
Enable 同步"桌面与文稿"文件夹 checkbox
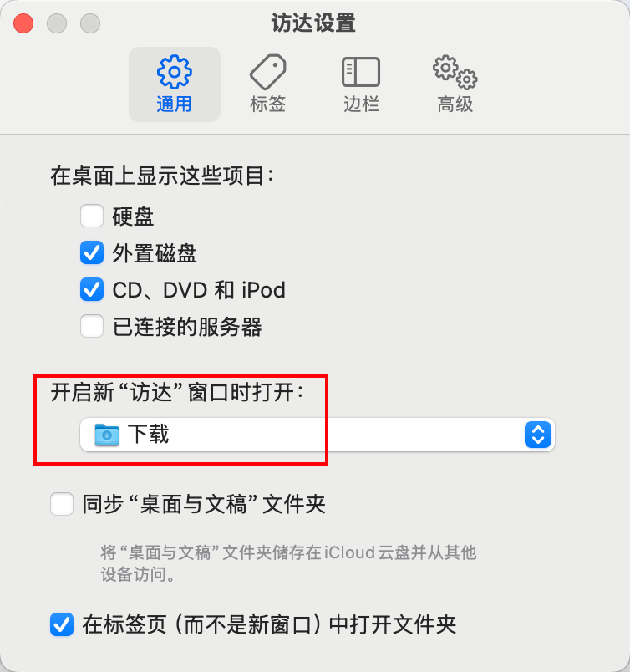click(x=61, y=503)
